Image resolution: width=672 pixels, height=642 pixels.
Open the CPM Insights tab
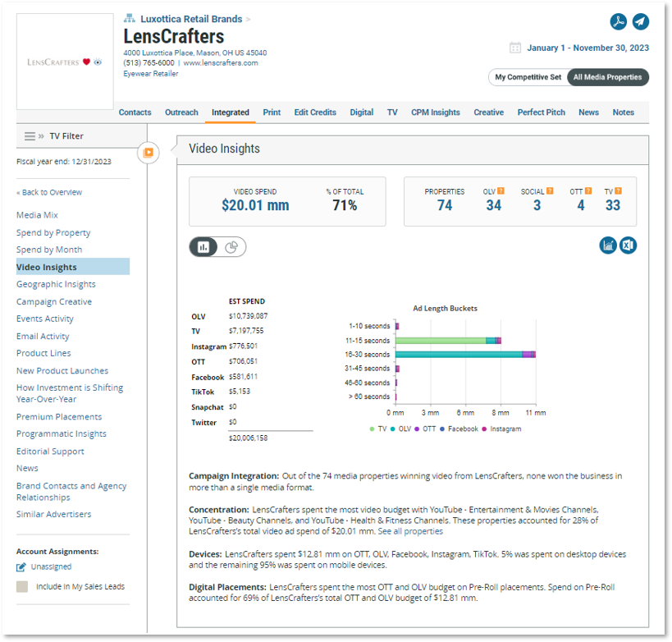[x=436, y=112]
